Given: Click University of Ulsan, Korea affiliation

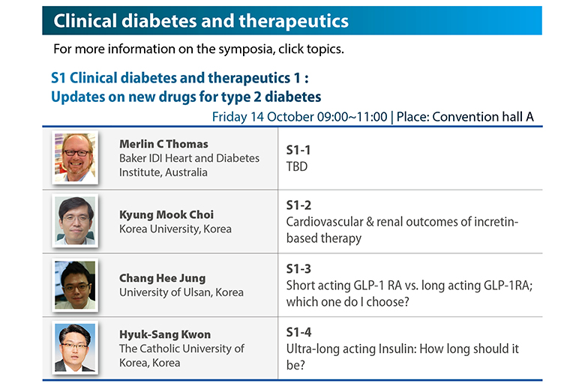Looking at the screenshot, I should pyautogui.click(x=181, y=292).
